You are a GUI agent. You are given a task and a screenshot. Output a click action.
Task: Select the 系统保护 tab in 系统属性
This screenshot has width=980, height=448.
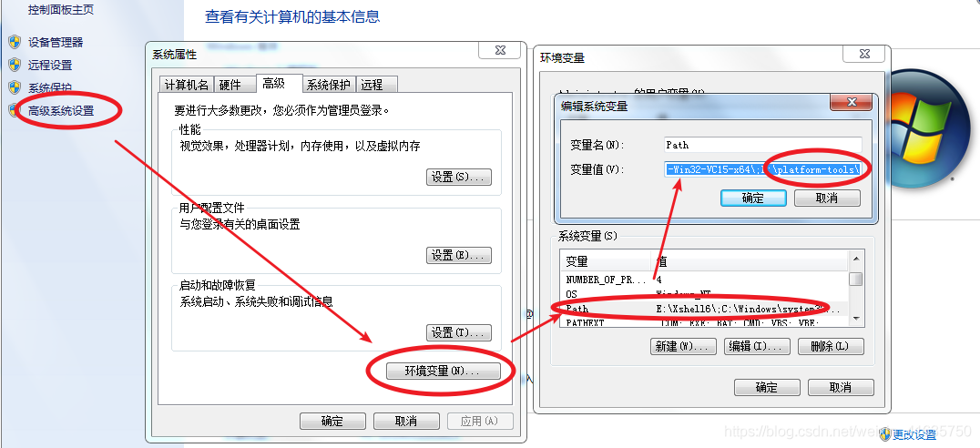[330, 85]
